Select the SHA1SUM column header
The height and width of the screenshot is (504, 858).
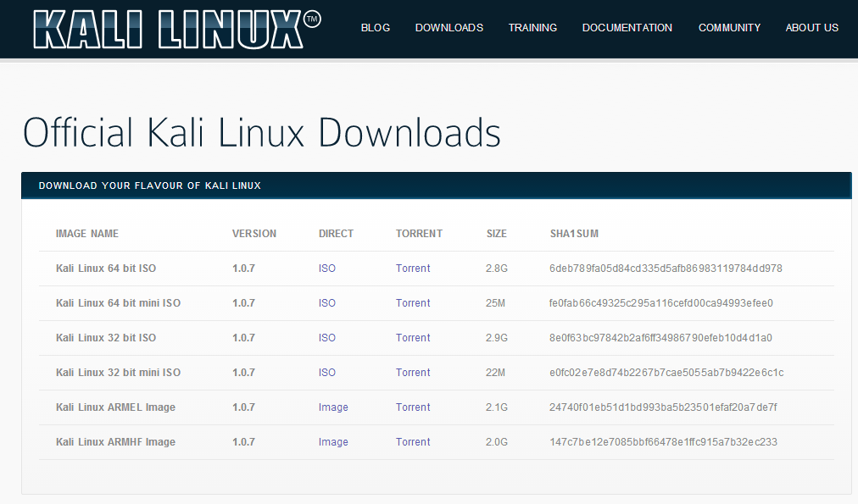tap(574, 234)
